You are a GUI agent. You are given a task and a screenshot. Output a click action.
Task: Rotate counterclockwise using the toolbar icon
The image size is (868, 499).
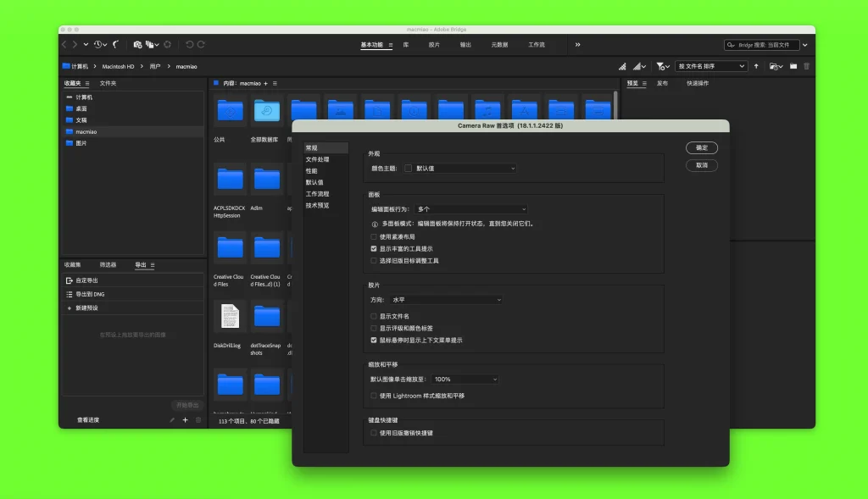click(x=189, y=44)
